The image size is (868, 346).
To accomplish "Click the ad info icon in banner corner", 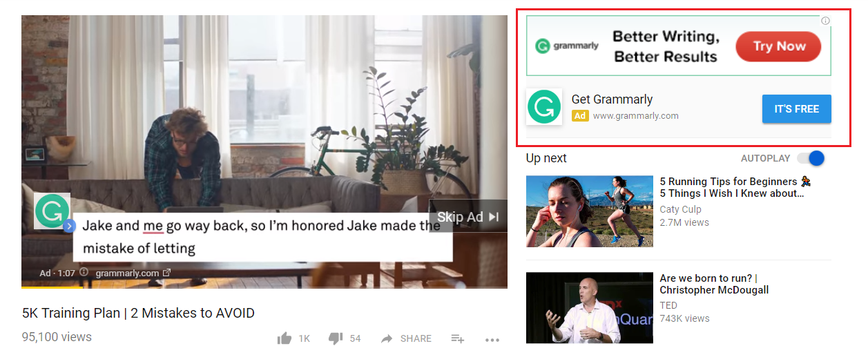I will (825, 21).
